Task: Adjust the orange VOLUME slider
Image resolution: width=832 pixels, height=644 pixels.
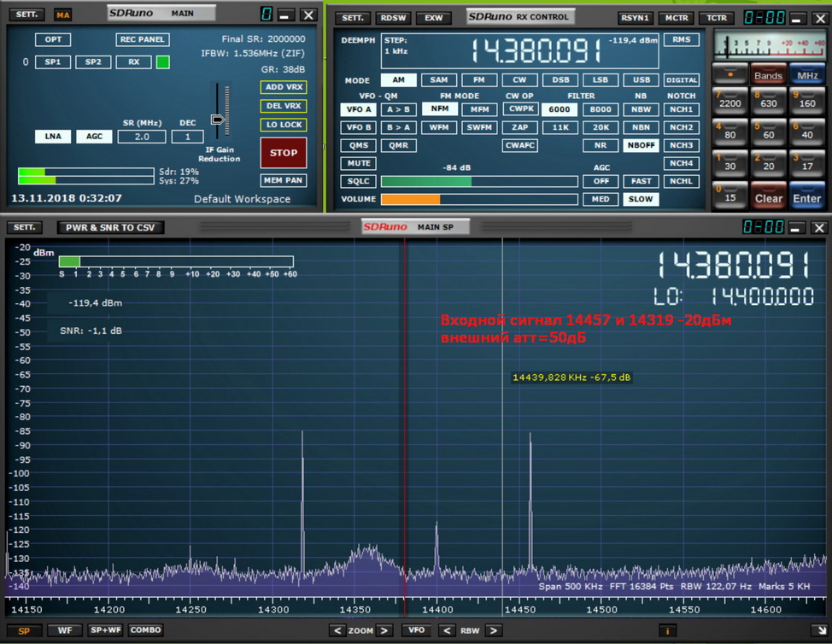Action: [479, 200]
